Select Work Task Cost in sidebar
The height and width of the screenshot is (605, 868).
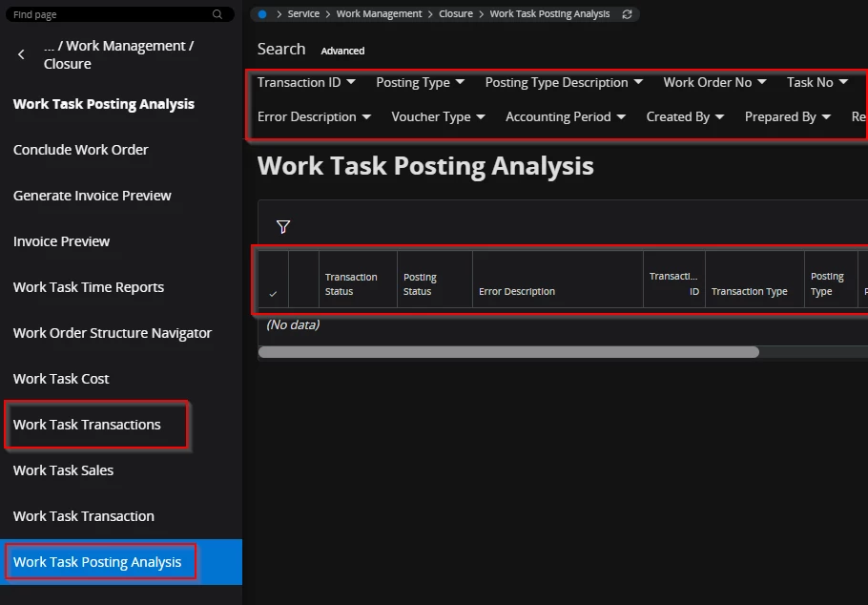coord(61,379)
